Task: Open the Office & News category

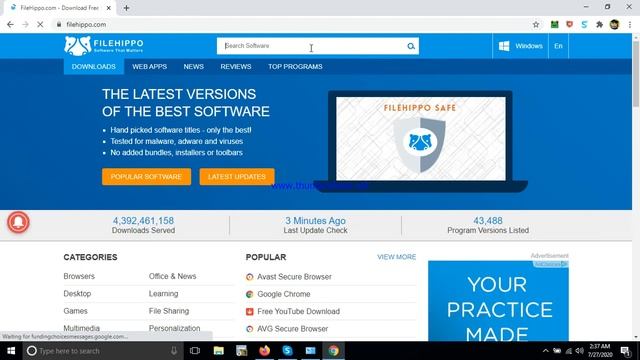Action: coord(173,276)
